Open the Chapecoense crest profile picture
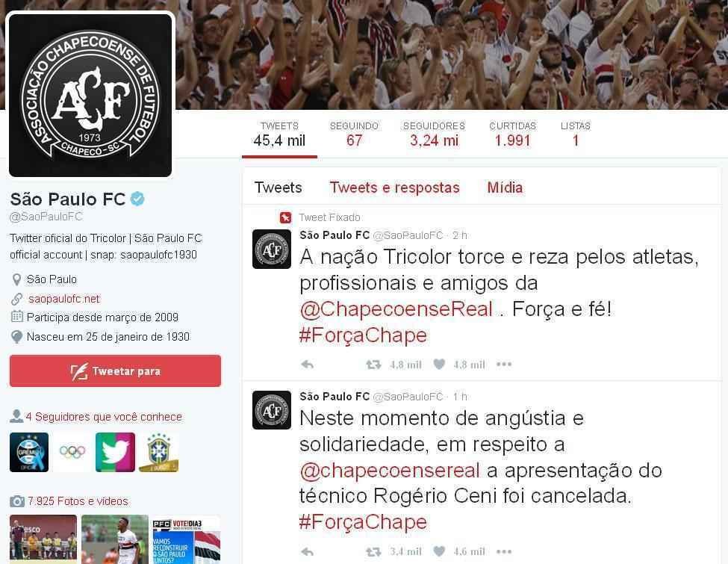728x564 pixels. 90,95
